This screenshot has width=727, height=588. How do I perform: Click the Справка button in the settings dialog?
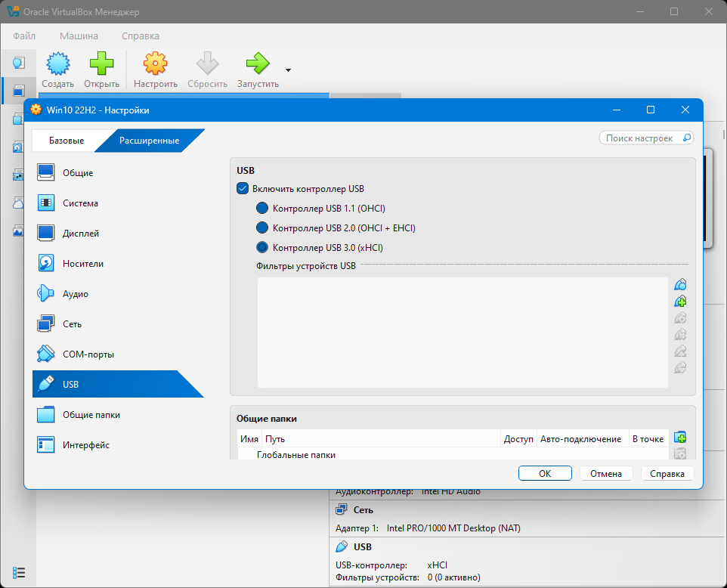[x=667, y=473]
